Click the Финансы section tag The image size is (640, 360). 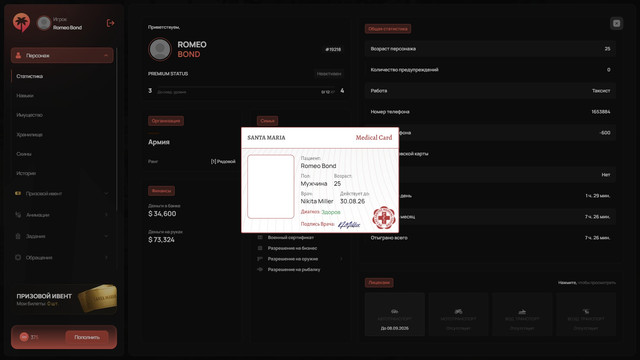161,191
